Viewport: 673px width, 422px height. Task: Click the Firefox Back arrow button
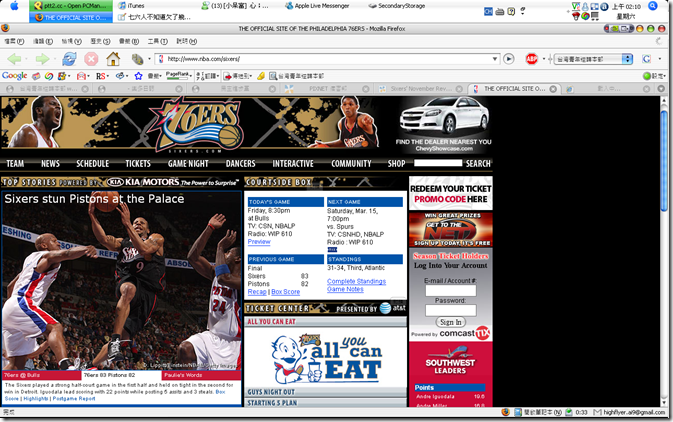click(x=15, y=59)
